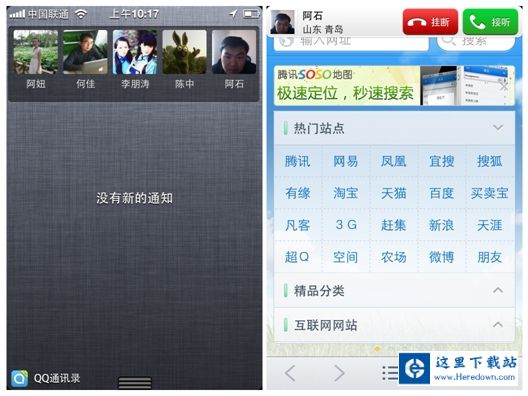Open the 微博 site link
Viewport: 528px width, 396px height.
[442, 257]
